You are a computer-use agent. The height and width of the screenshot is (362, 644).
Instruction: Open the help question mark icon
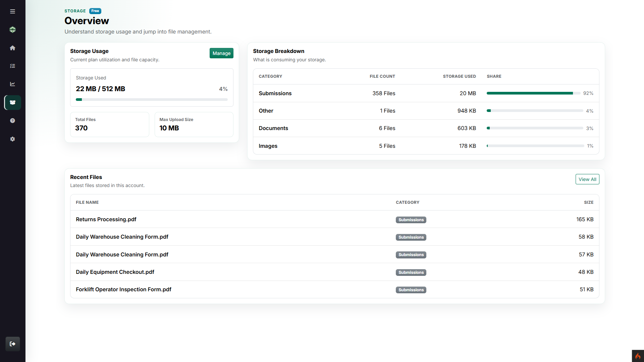click(x=12, y=121)
